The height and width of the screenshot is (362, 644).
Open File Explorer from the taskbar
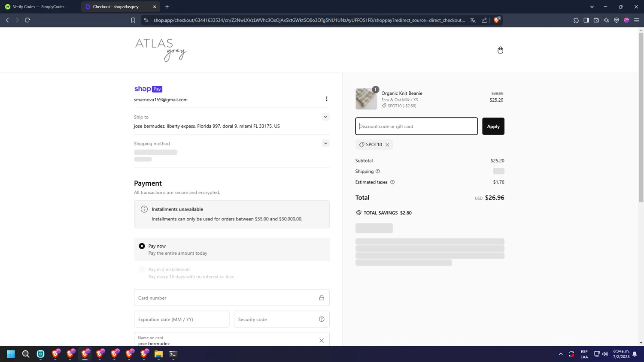[x=158, y=354]
